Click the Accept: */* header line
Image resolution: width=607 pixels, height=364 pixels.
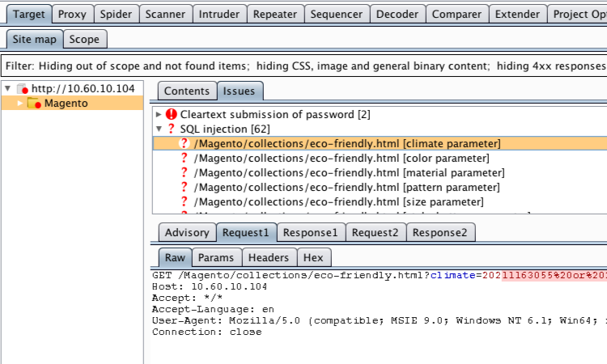coord(188,298)
